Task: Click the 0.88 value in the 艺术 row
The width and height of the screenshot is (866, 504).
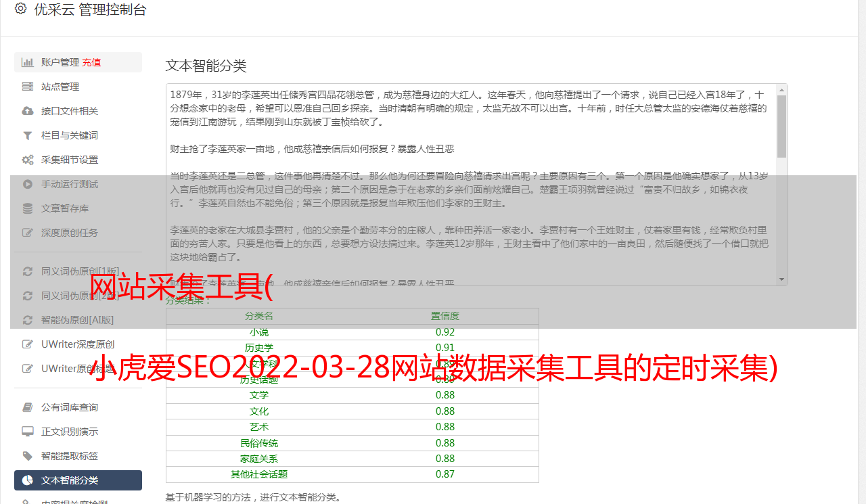Action: [x=445, y=427]
